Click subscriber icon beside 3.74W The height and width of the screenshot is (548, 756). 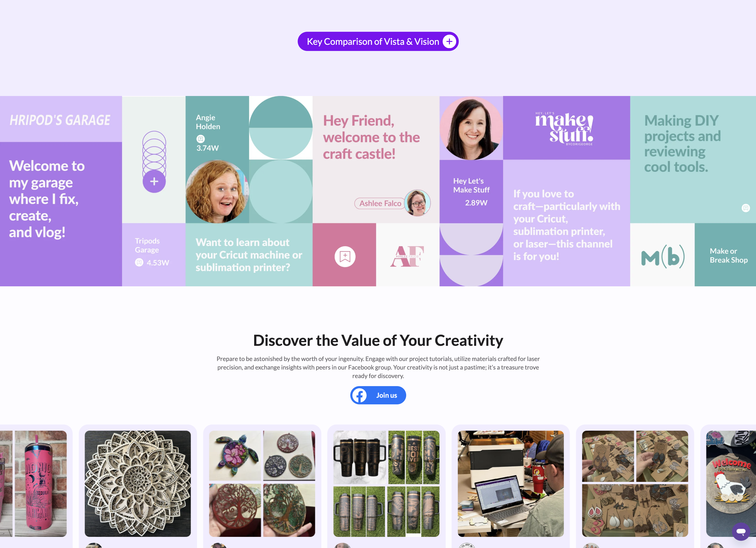(200, 139)
